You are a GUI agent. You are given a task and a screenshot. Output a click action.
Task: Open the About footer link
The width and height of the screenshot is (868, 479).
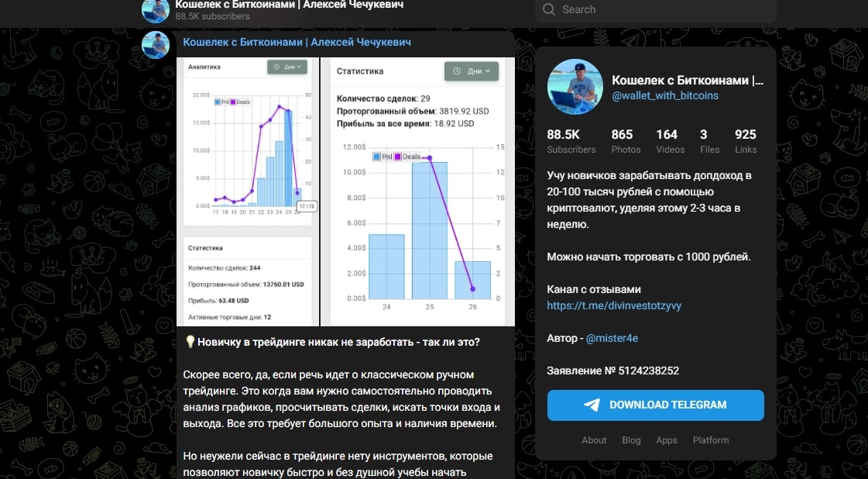(x=594, y=440)
